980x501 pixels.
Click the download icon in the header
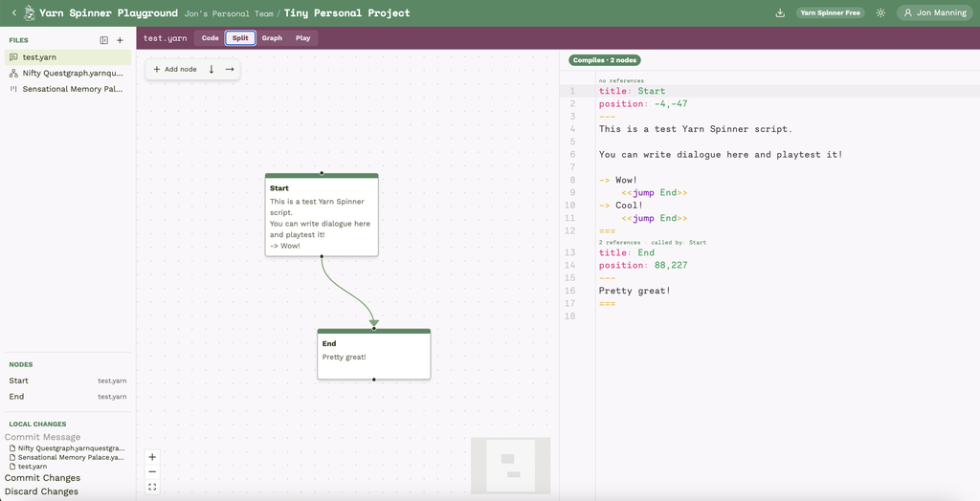tap(780, 12)
